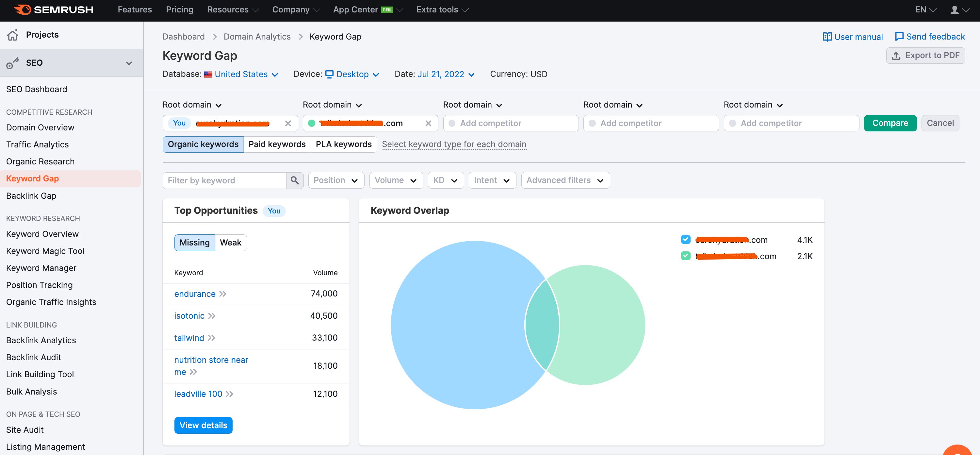Uncheck the green second domain checkbox
Viewport: 980px width, 455px height.
pos(686,256)
